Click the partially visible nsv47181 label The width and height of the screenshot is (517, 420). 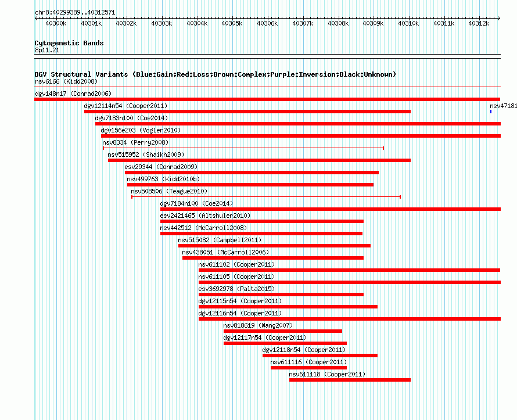point(503,106)
